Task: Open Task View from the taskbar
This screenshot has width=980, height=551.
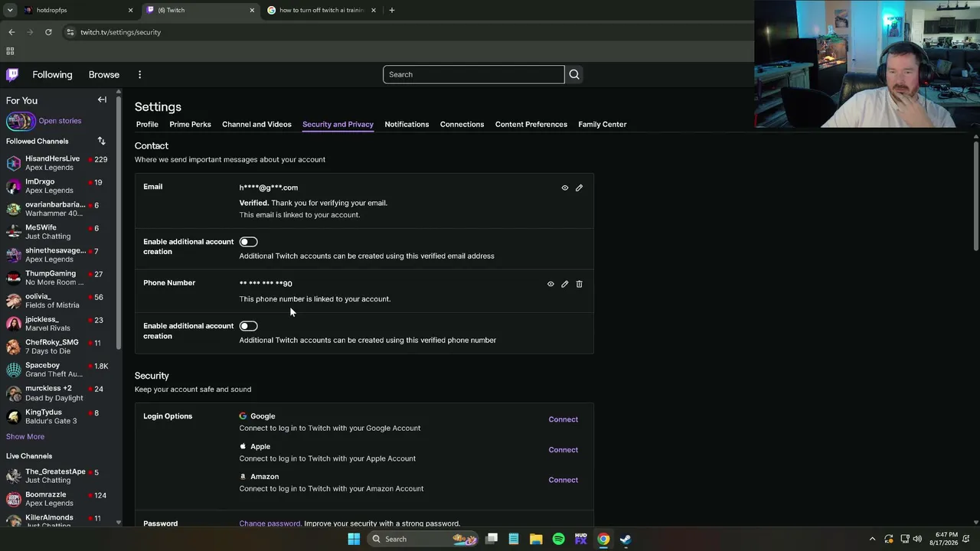Action: (492, 539)
